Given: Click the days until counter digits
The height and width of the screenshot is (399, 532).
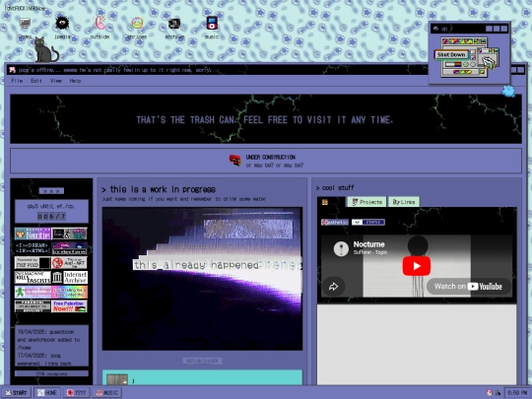Looking at the screenshot, I should 51,216.
